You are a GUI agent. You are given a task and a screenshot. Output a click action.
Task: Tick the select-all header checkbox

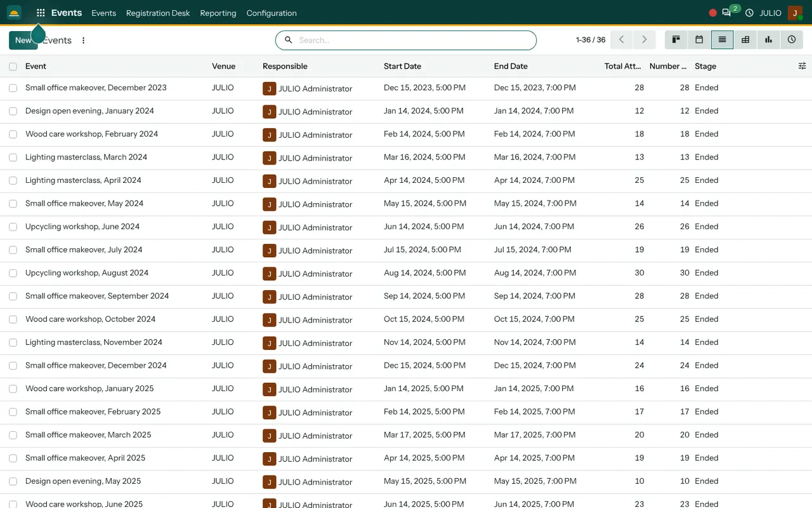(x=13, y=67)
